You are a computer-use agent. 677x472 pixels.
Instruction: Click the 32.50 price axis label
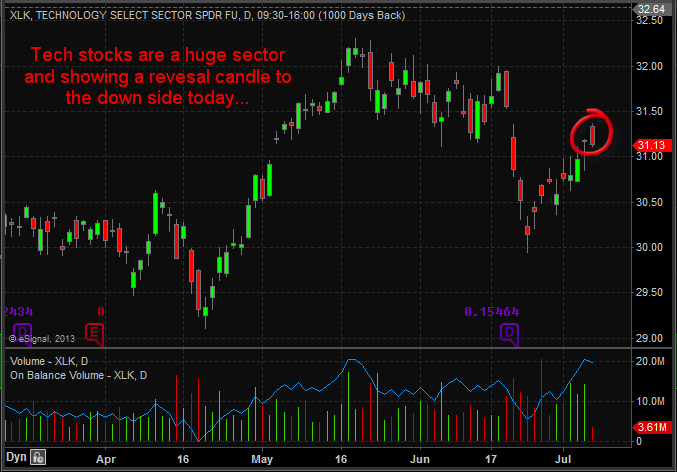pos(649,20)
